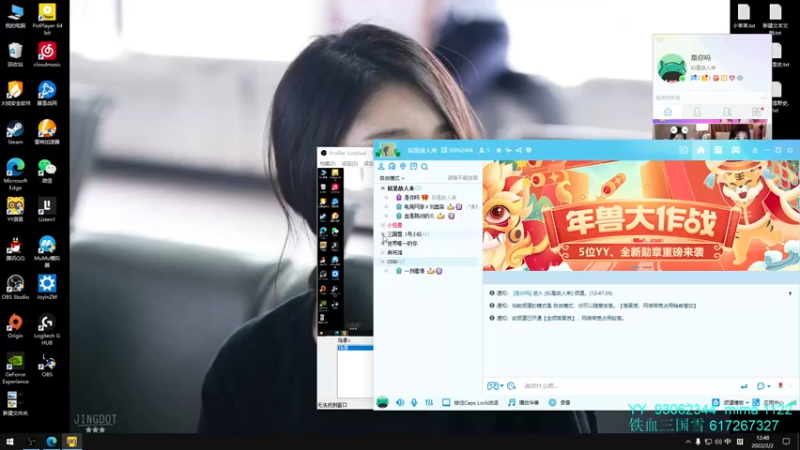
Task: Open the second menu in the Profile: Untitled window
Action: 349,163
